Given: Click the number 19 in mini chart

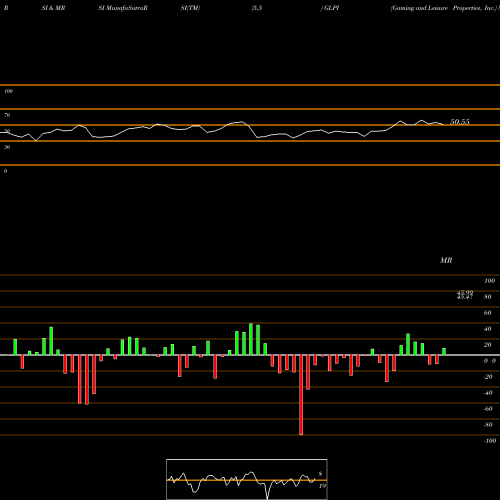Looking at the screenshot, I should [322, 486].
